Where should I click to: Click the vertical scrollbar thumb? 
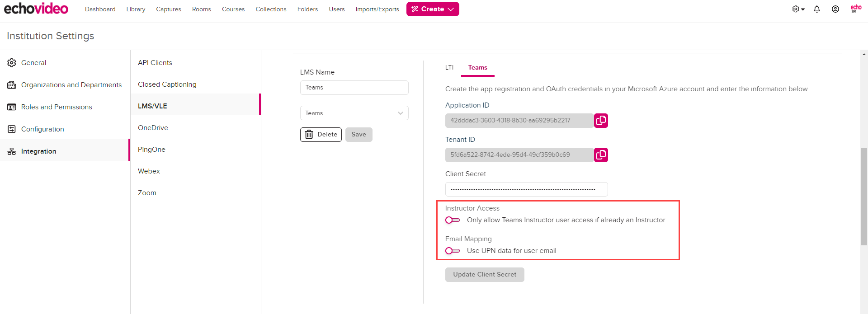coord(864,197)
